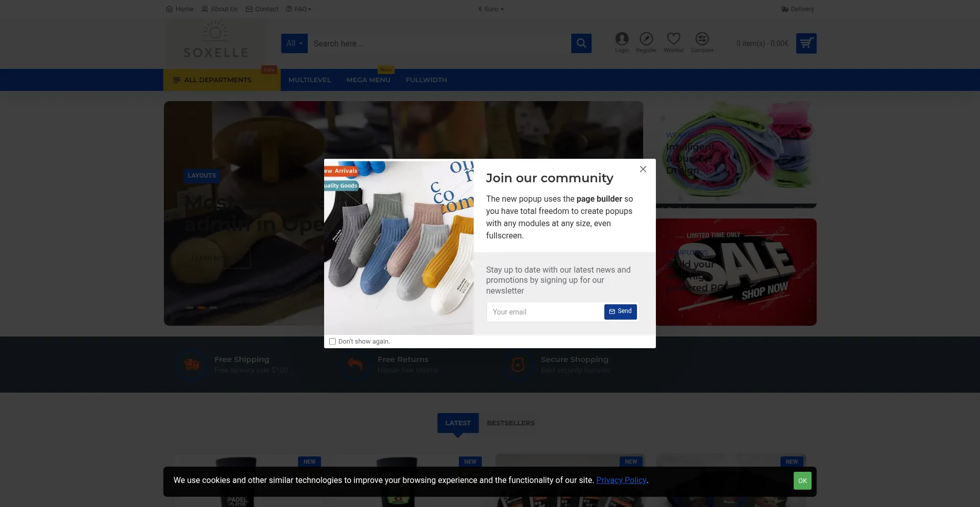Switch to the Bestsellers tab
The height and width of the screenshot is (507, 980).
click(511, 423)
